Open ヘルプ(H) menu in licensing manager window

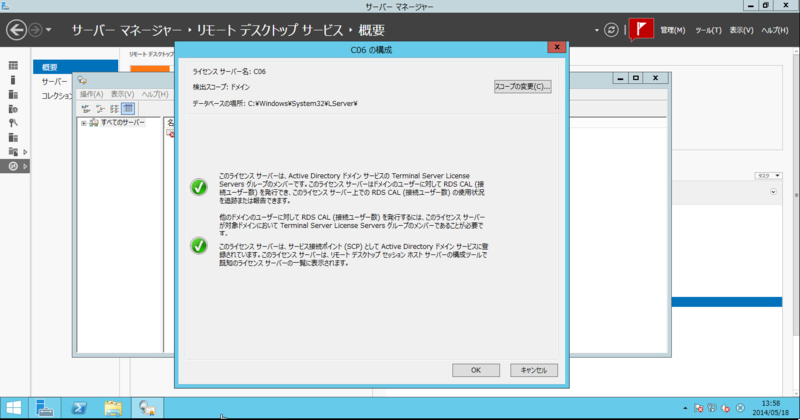pos(155,94)
